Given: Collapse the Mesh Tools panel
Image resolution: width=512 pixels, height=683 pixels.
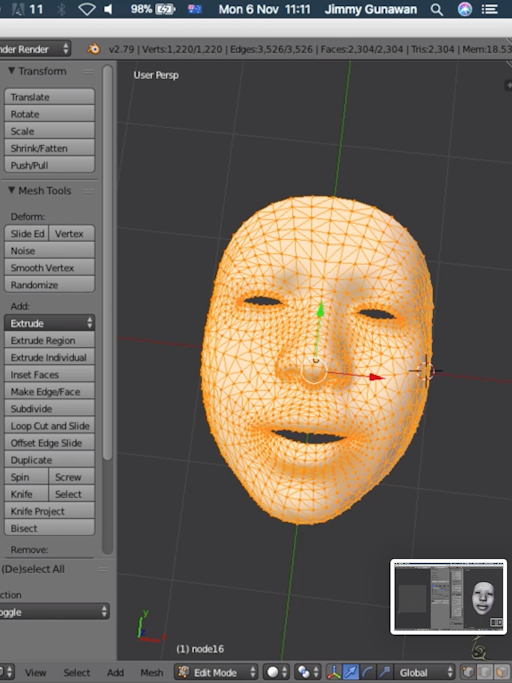Looking at the screenshot, I should pos(12,190).
